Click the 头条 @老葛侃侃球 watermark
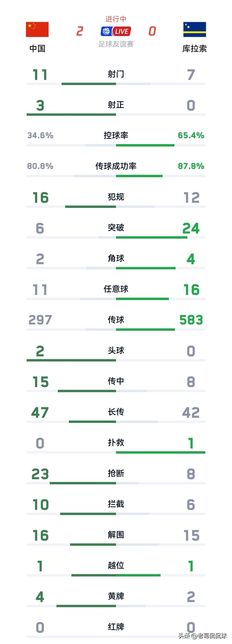 [202, 636]
